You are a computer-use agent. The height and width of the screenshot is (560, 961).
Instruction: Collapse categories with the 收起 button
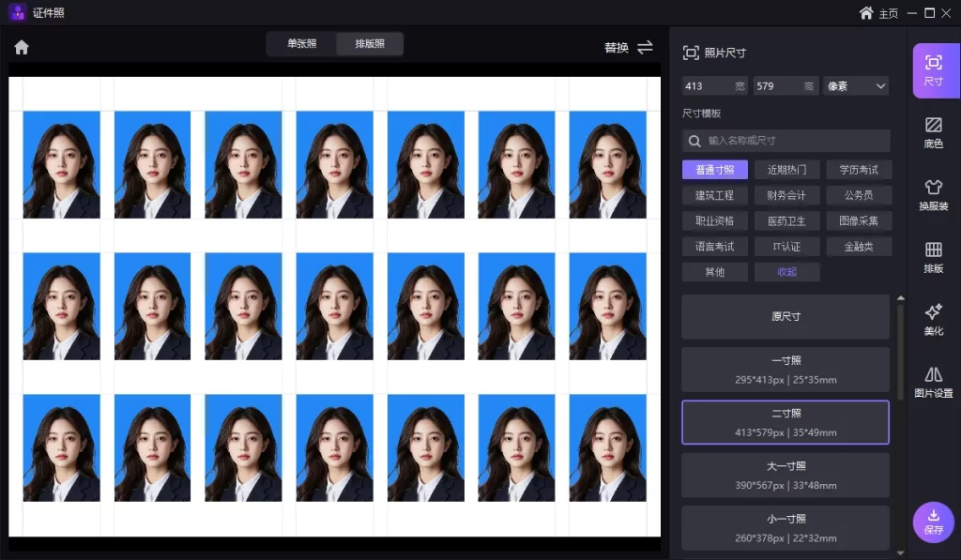pos(786,272)
